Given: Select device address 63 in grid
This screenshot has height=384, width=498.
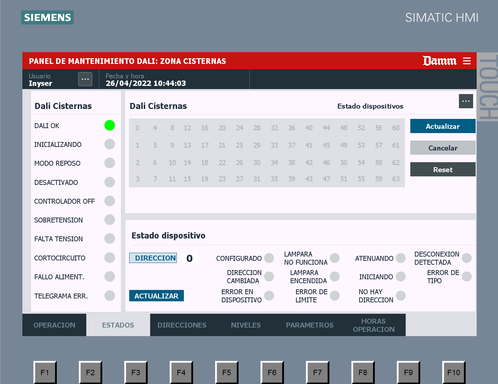Looking at the screenshot, I should click(396, 179).
